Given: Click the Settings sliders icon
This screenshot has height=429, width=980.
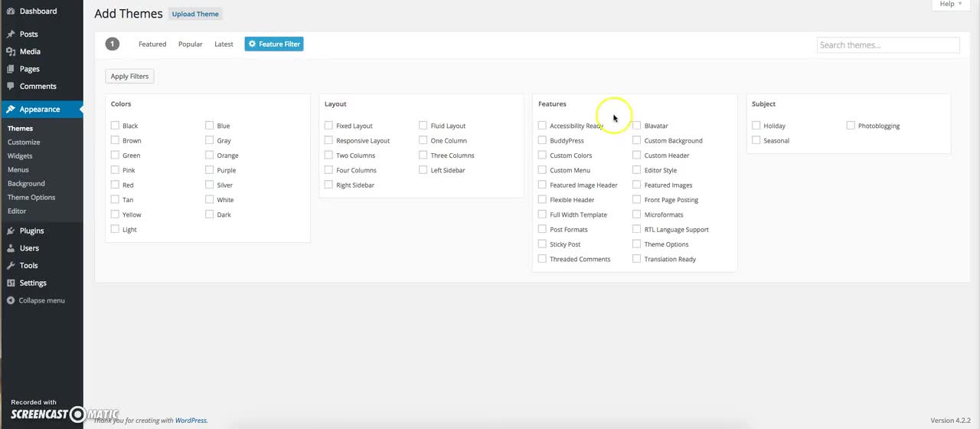Looking at the screenshot, I should [11, 283].
